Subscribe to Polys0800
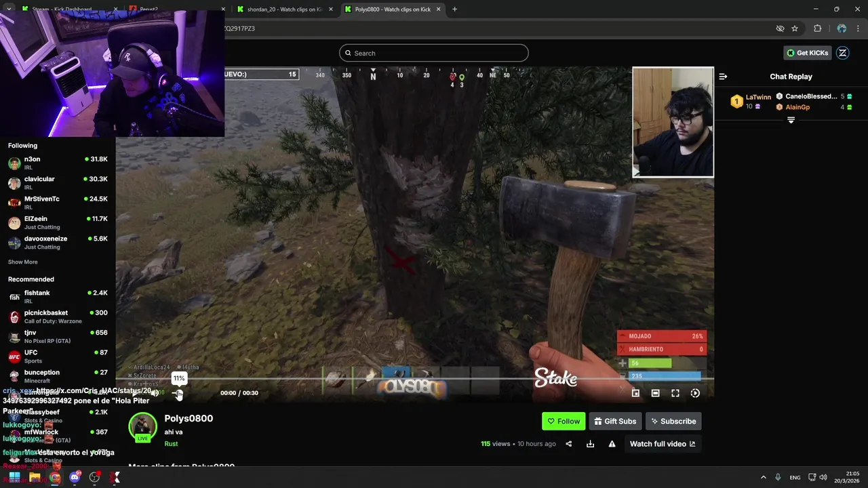868x488 pixels. click(673, 421)
